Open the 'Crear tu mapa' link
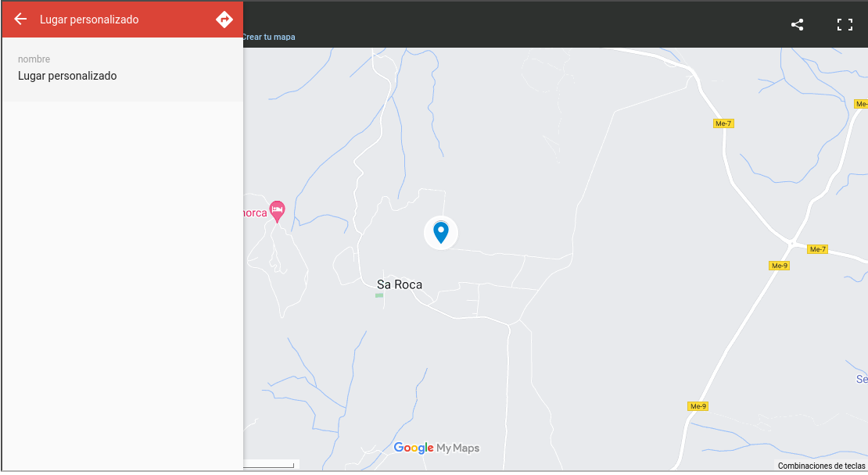The height and width of the screenshot is (475, 868). [269, 37]
